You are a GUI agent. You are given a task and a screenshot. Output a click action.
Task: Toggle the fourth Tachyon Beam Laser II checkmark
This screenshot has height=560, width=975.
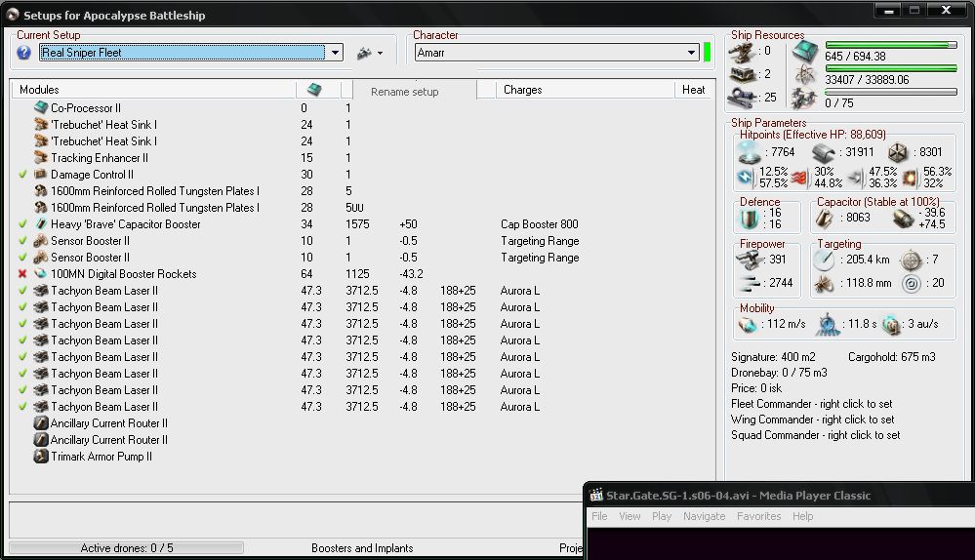23,340
